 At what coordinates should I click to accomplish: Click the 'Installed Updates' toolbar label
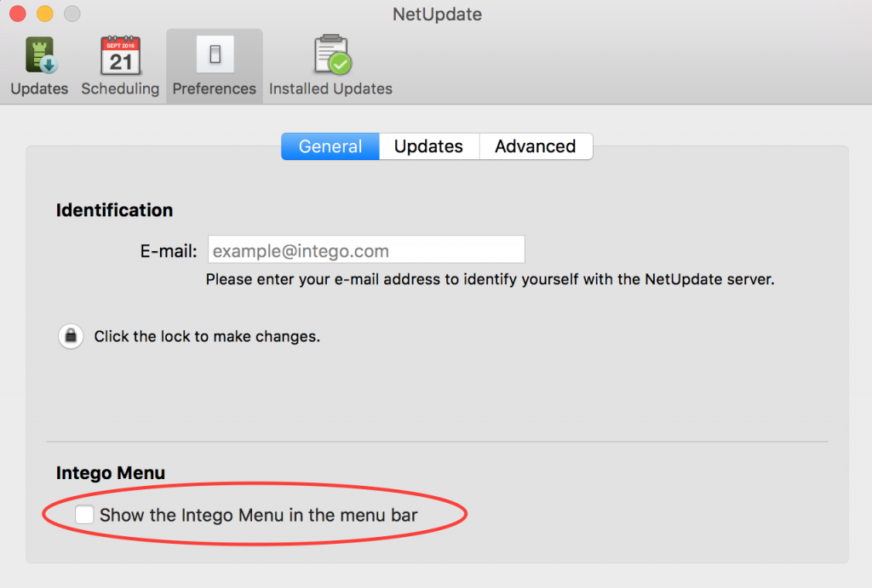tap(330, 88)
